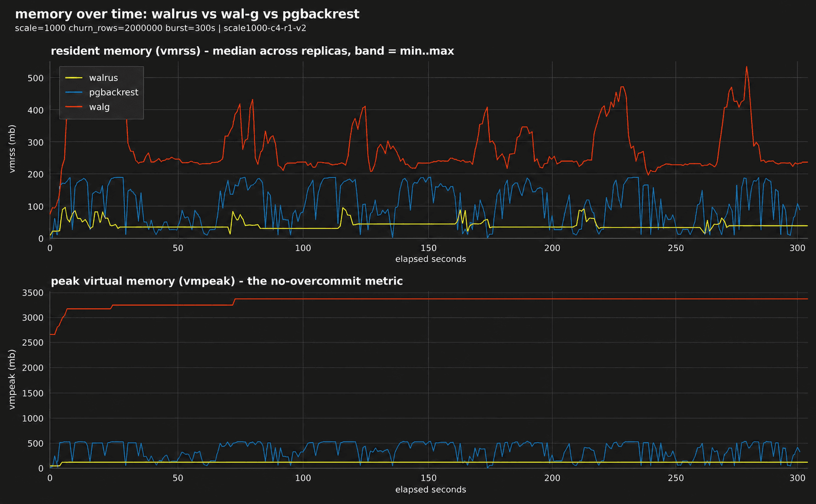Click the 3000 y-axis tick of the vmpeak chart
The height and width of the screenshot is (504, 816).
33,318
